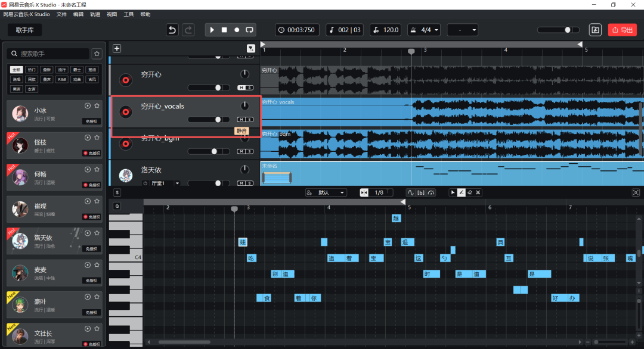Click the undo arrow in the toolbar
The height and width of the screenshot is (349, 644).
point(172,30)
